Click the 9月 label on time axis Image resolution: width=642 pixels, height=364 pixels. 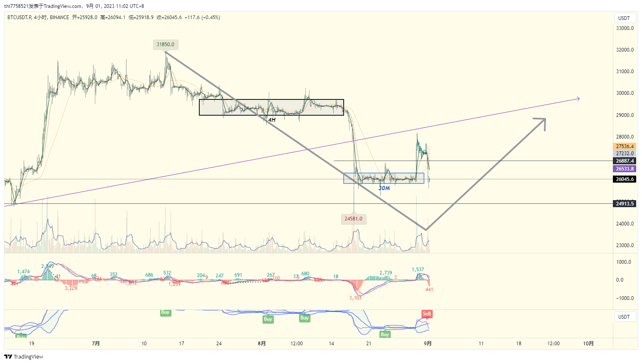[x=428, y=344]
